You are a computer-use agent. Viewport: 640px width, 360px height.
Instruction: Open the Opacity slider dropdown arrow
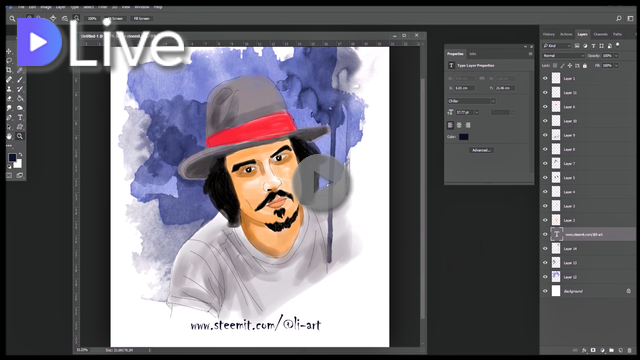[616, 56]
